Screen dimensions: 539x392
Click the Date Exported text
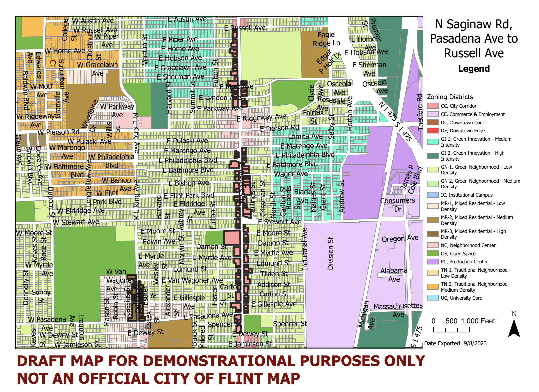coord(455,343)
